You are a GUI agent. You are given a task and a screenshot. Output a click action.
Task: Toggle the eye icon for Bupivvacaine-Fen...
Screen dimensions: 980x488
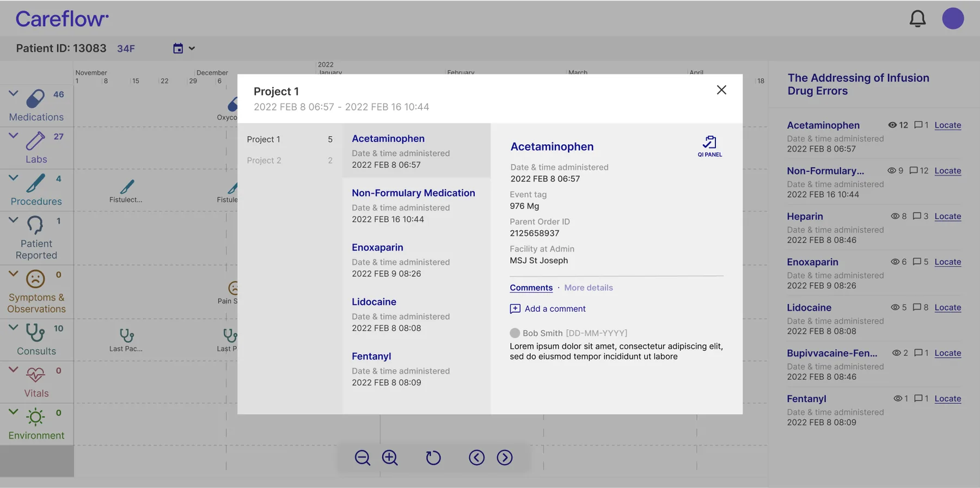coord(896,353)
